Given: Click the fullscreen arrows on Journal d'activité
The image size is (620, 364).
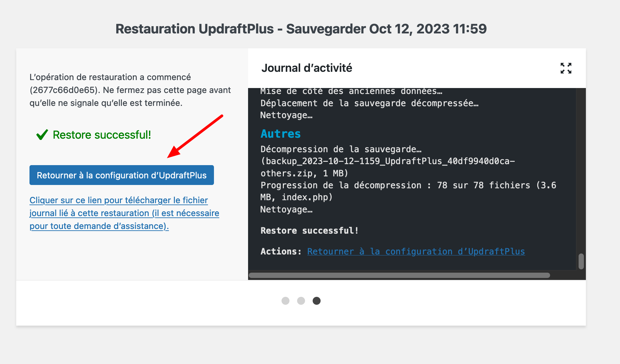Looking at the screenshot, I should pyautogui.click(x=566, y=68).
